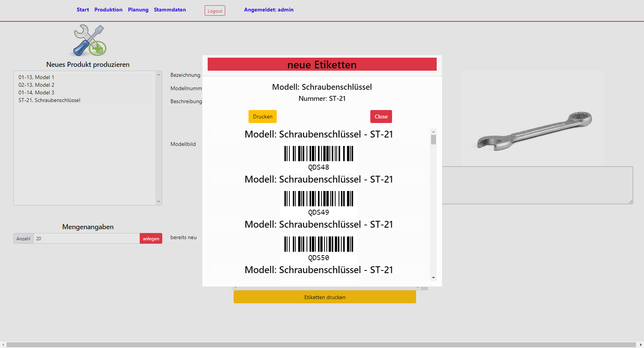
Task: Select ST-21, Schraubenschlüssel in product list
Action: [50, 100]
